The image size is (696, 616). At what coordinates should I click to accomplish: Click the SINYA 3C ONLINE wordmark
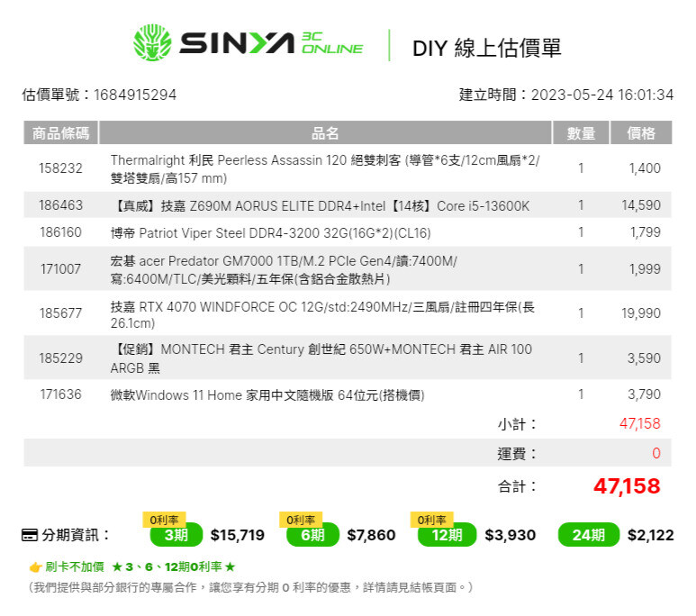pyautogui.click(x=271, y=43)
